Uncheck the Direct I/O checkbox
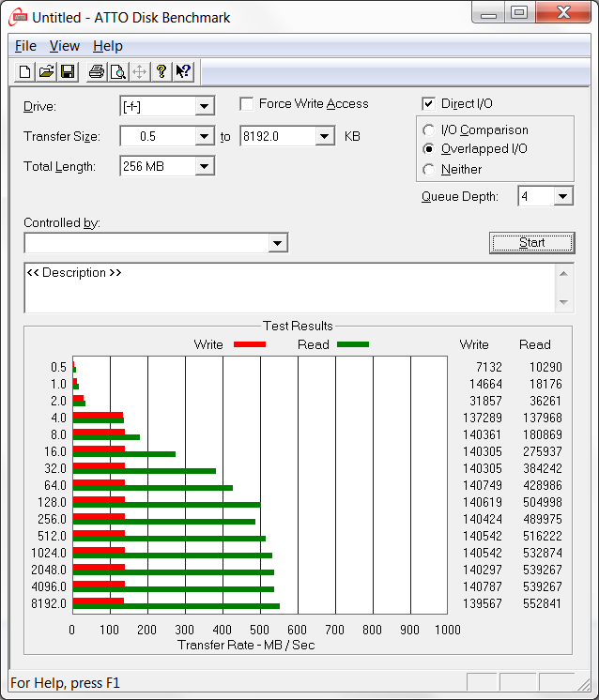Screen dimensions: 599x700 tap(429, 104)
